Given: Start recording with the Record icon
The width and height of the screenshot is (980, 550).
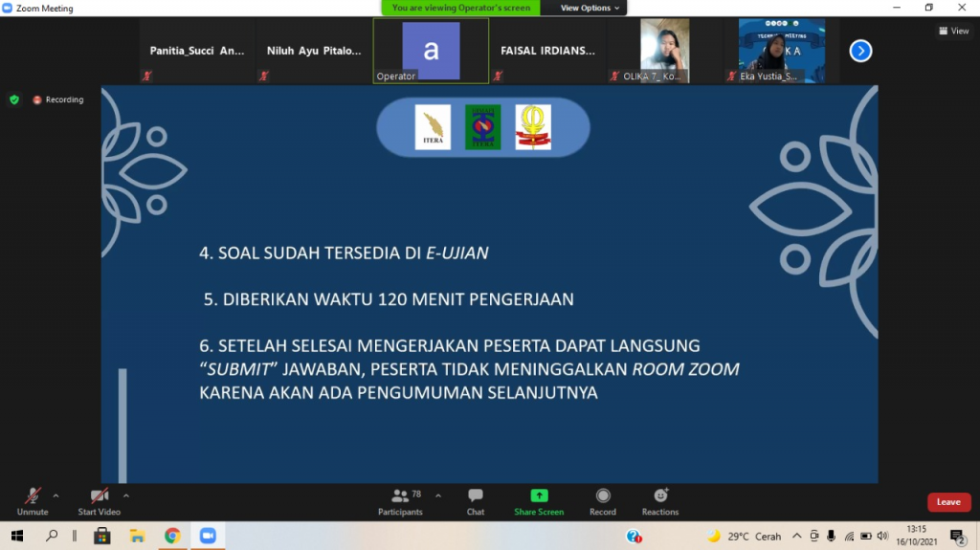Looking at the screenshot, I should [x=603, y=495].
